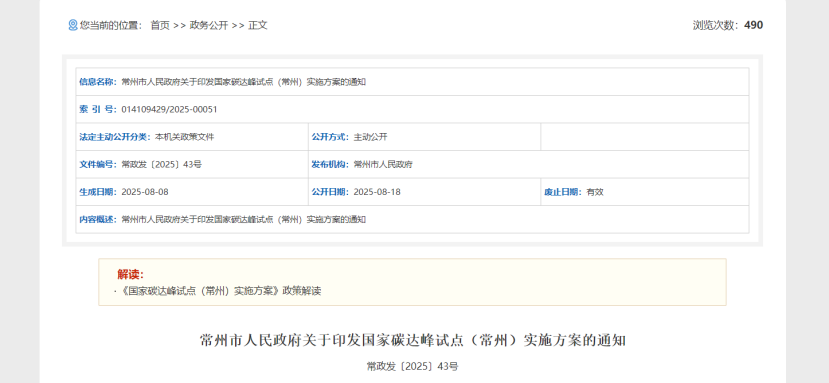Select the 索引号 value 014109429/2025-00051
The image size is (829, 383).
click(x=169, y=110)
